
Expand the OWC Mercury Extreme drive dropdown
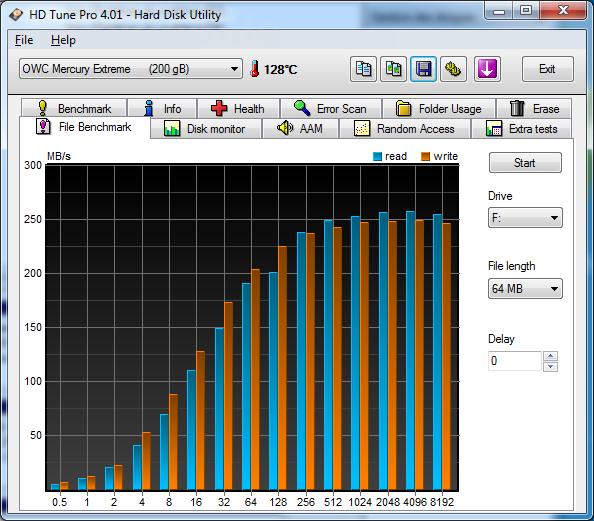131,69
